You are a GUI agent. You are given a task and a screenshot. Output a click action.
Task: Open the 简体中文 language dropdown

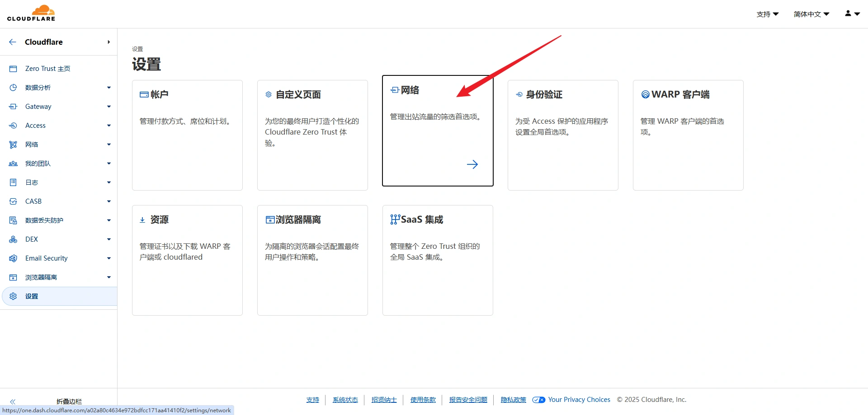[811, 14]
